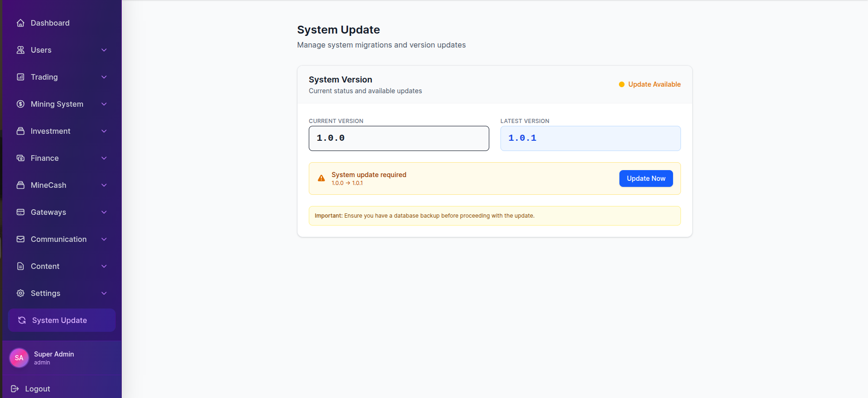Image resolution: width=868 pixels, height=398 pixels.
Task: Expand the Users submenu chevron
Action: pyautogui.click(x=104, y=50)
